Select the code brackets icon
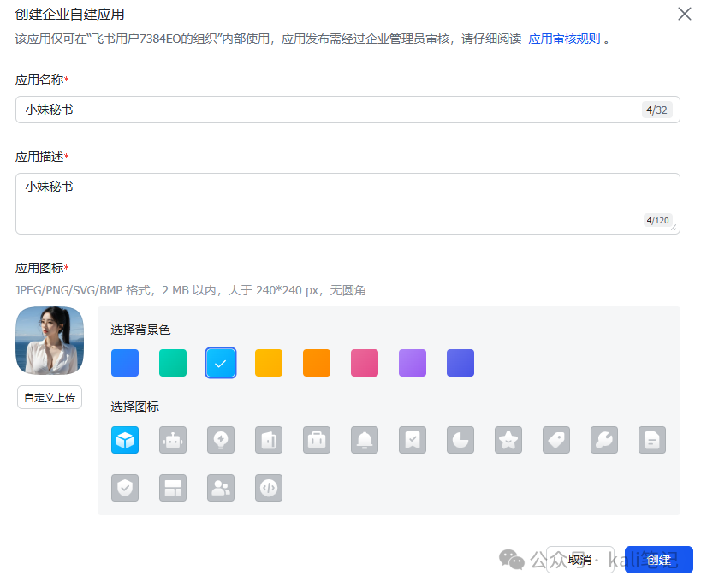 [268, 487]
